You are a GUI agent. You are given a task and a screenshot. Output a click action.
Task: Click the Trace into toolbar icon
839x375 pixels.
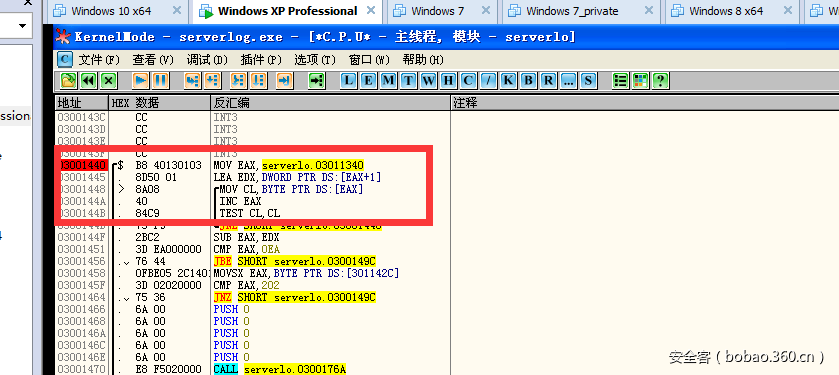coord(238,81)
